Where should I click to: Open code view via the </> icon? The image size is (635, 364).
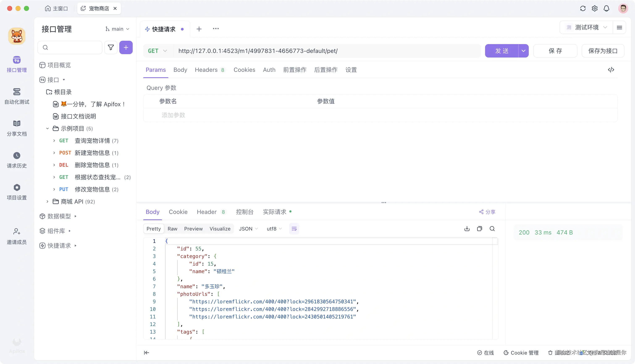pos(611,70)
